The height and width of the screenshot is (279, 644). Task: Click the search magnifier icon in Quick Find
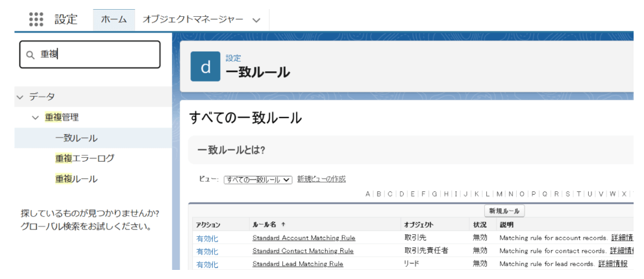point(30,55)
